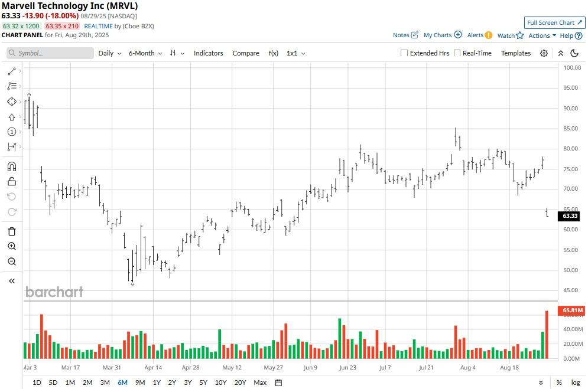Select the up arrow marker tool
This screenshot has width=588, height=389.
(12, 117)
